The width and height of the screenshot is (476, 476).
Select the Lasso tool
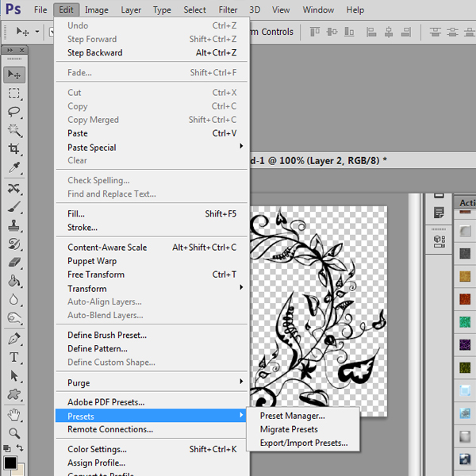[x=14, y=112]
